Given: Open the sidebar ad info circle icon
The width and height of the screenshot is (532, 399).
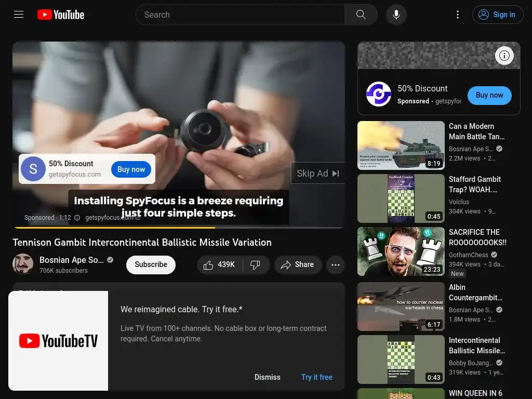Looking at the screenshot, I should [504, 55].
